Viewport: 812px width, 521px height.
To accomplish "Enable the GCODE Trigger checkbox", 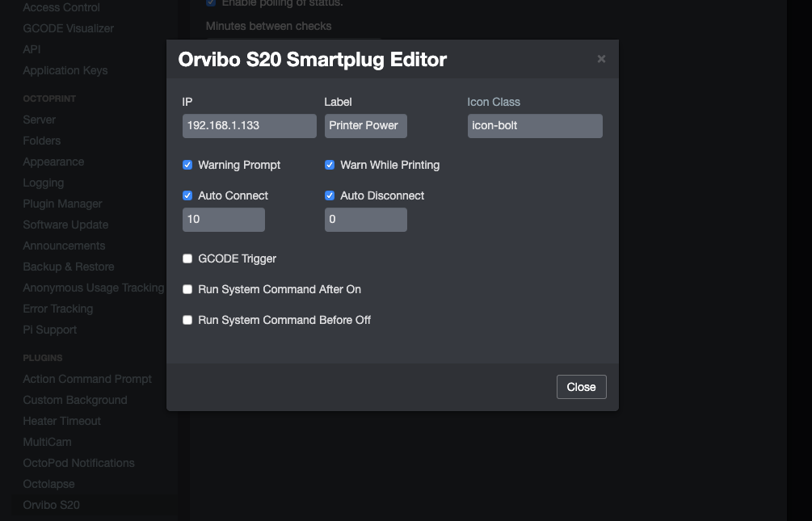I will coord(187,258).
